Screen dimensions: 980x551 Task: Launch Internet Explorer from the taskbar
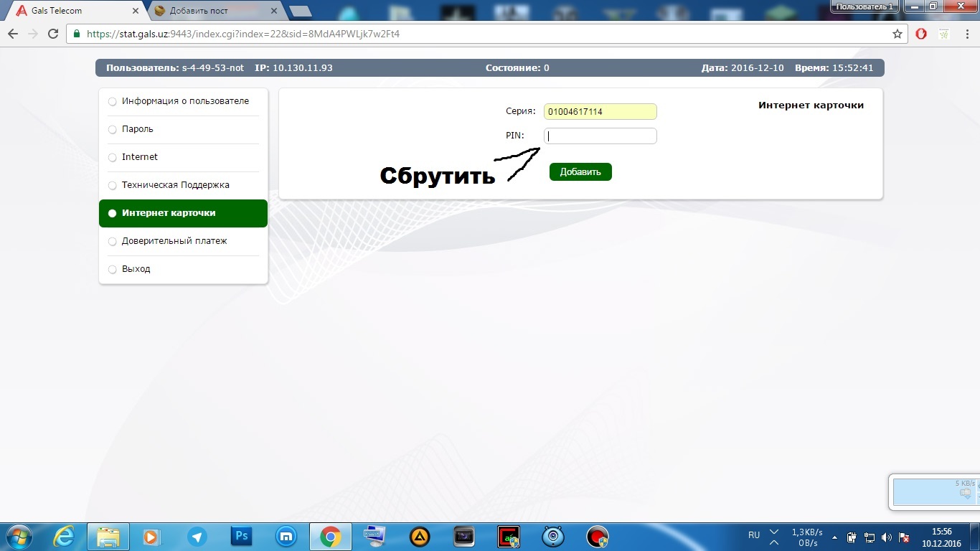click(65, 537)
